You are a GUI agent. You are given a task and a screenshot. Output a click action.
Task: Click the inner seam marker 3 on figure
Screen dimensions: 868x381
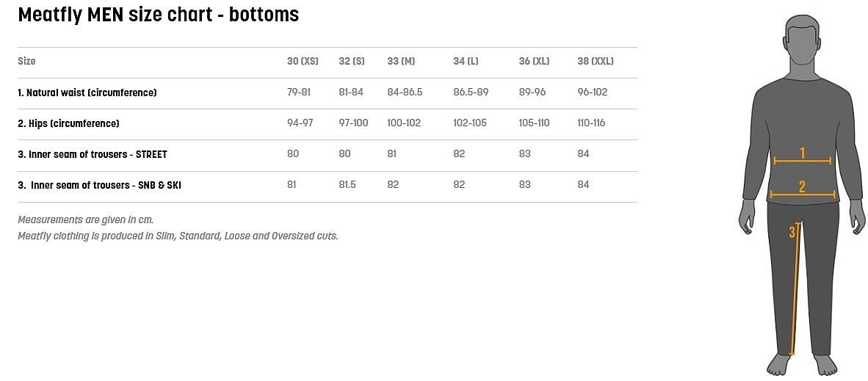pos(792,232)
